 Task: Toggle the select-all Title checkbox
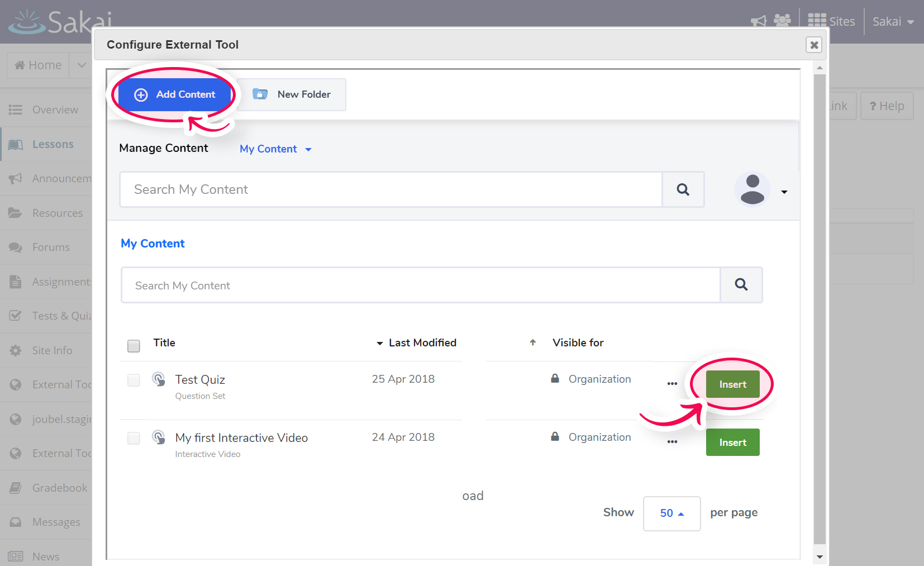click(x=134, y=346)
